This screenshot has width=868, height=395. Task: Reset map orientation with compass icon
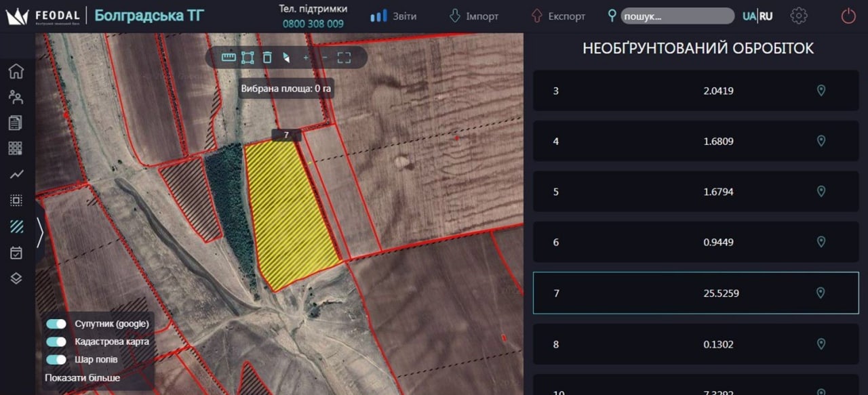click(286, 58)
